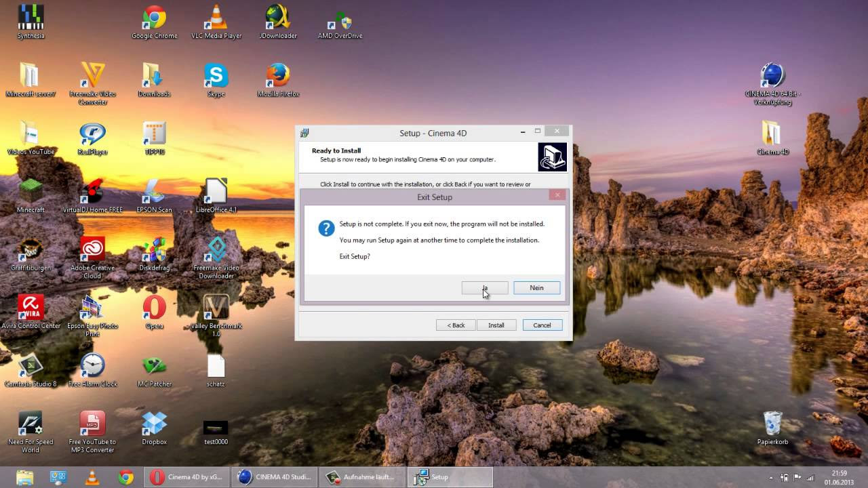Image resolution: width=868 pixels, height=488 pixels.
Task: Click the < Back button in Setup
Action: (456, 325)
